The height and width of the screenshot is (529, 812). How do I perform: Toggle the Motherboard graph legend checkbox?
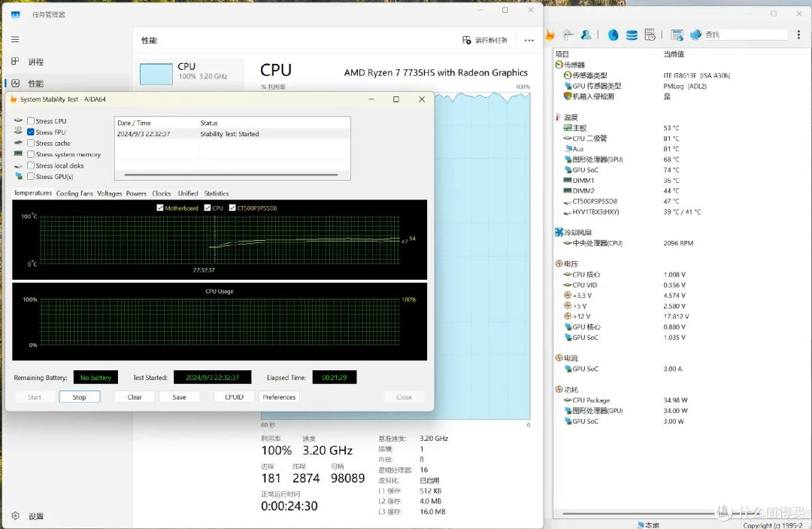(x=160, y=208)
